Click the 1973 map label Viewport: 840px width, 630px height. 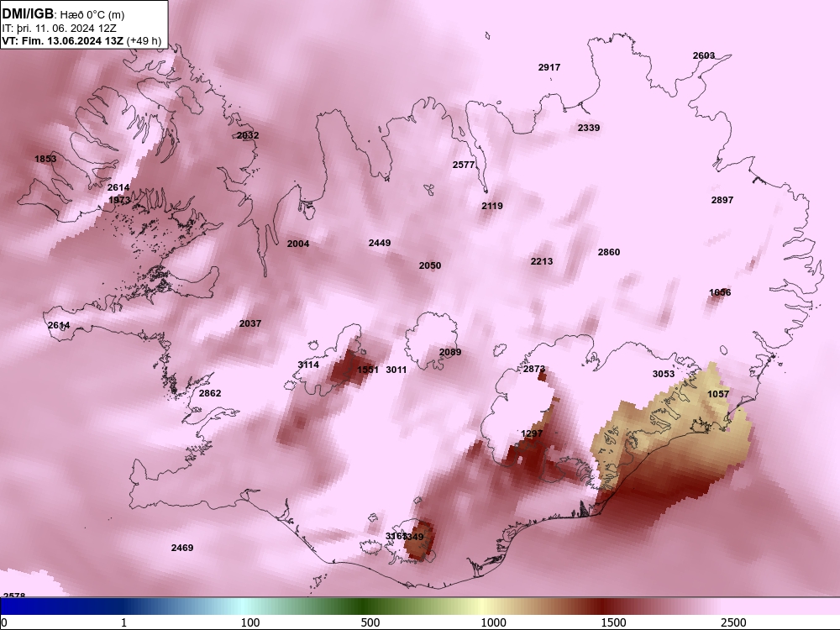point(119,201)
